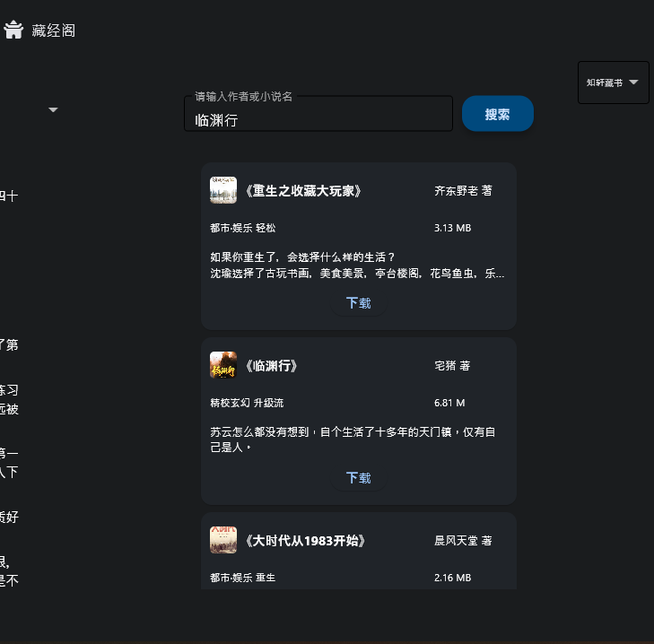Click the 精校玄幻 升级流 category tag
Viewport: 654px width, 644px height.
coord(247,403)
